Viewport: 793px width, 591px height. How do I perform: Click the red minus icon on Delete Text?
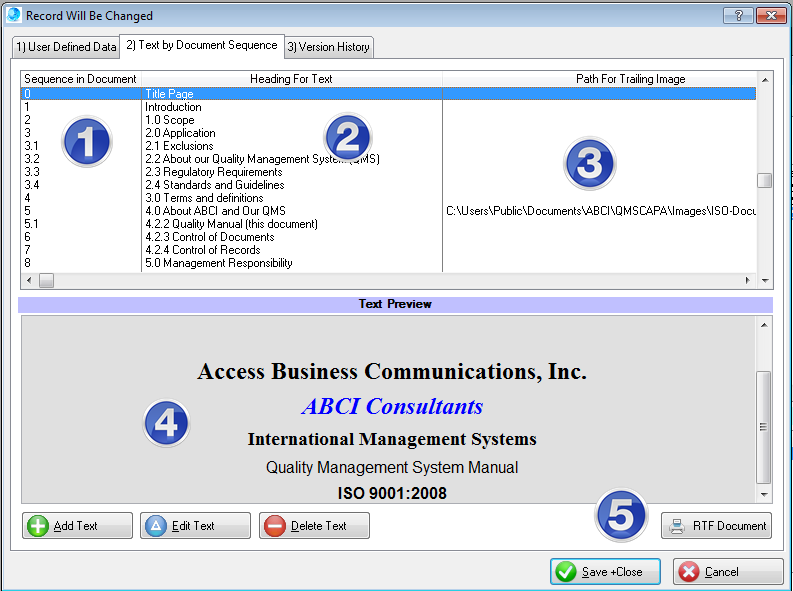coord(275,526)
